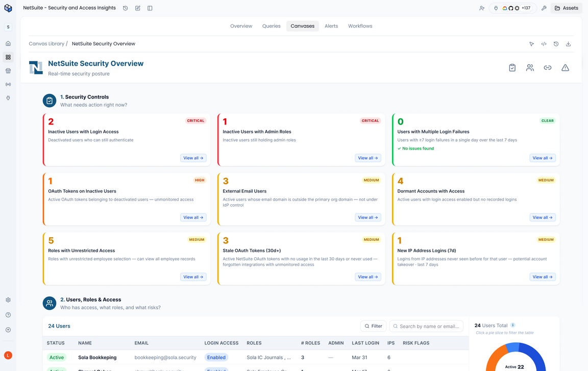Click the embed code icon in canvas toolbar
The width and height of the screenshot is (588, 371).
(x=544, y=44)
